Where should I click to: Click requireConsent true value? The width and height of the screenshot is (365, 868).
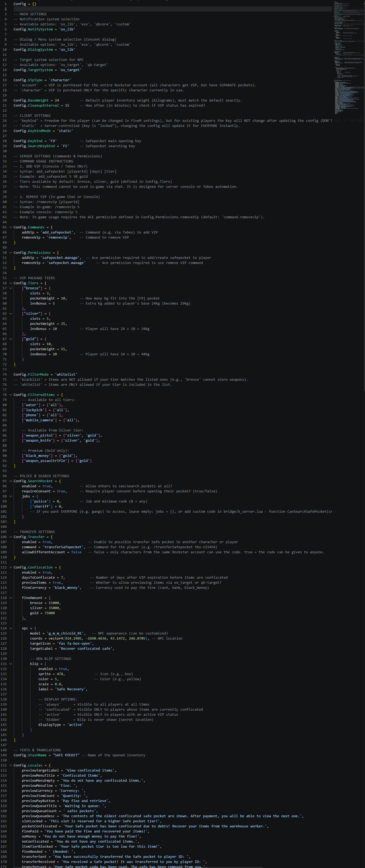coord(61,491)
